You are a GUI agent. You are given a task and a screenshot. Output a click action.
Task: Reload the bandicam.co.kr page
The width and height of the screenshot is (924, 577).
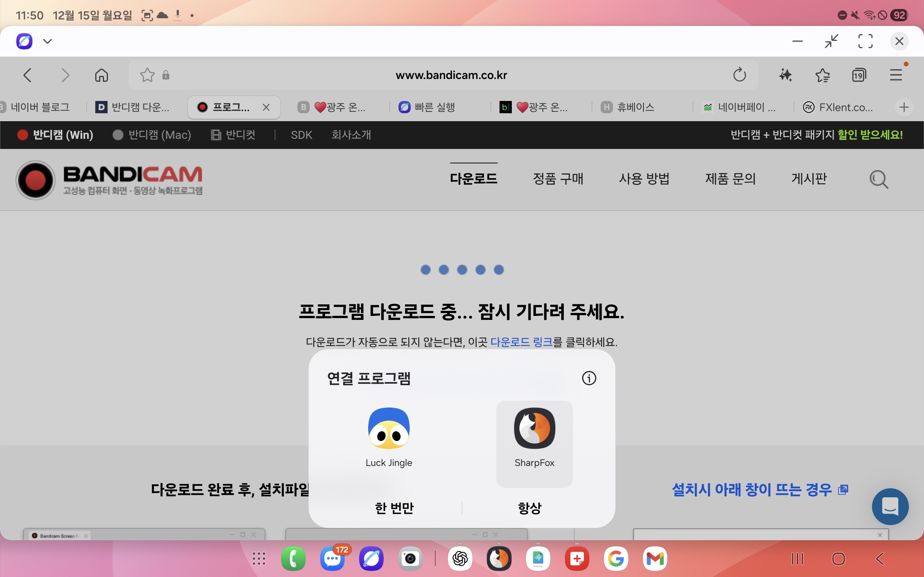click(739, 75)
